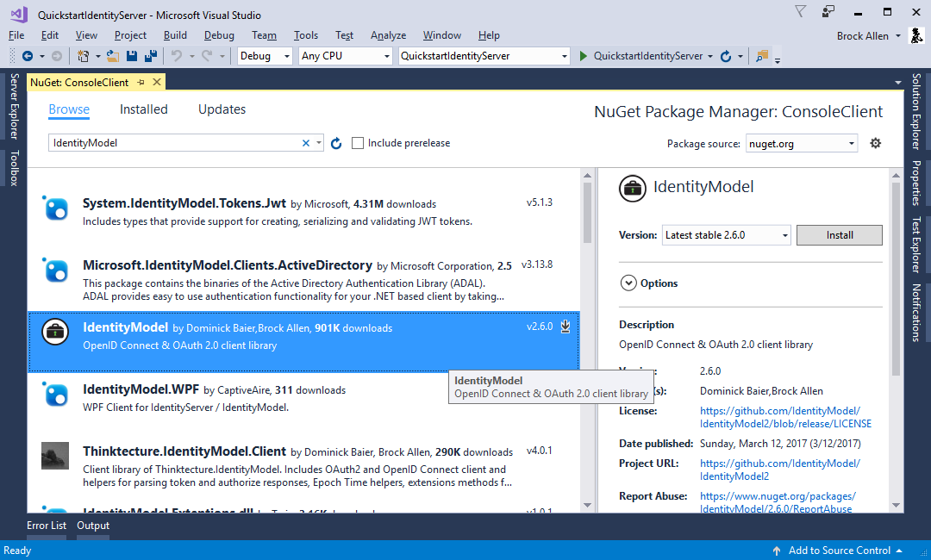This screenshot has height=560, width=931.
Task: Open the Server Explorer side tab
Action: [15, 106]
